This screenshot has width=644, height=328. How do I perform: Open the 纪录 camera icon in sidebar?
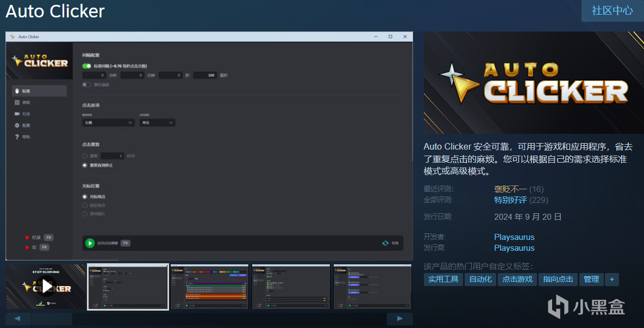[17, 114]
